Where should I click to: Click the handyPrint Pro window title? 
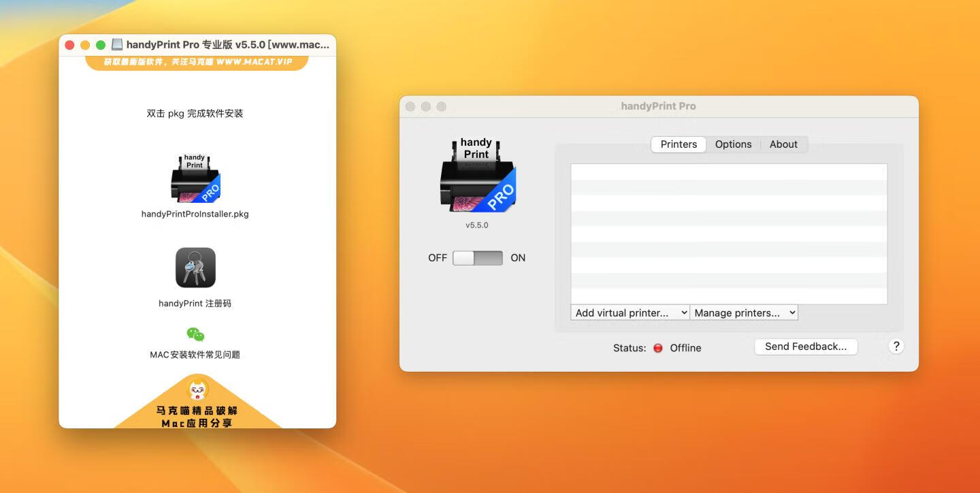point(658,106)
